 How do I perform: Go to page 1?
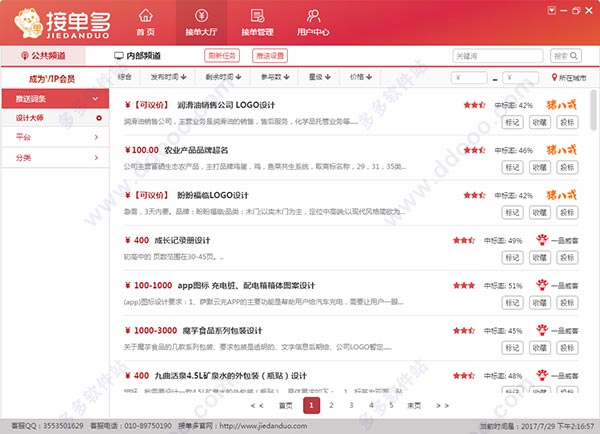311,405
